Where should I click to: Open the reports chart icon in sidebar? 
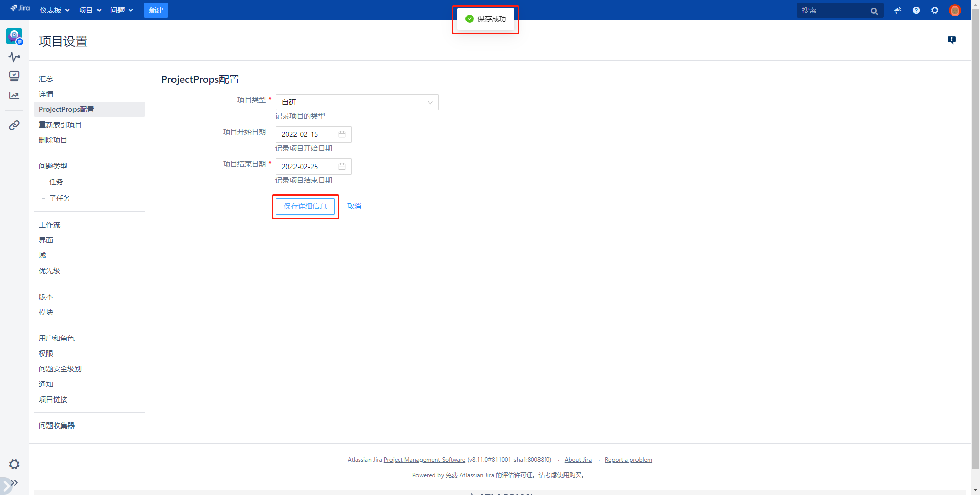(14, 96)
